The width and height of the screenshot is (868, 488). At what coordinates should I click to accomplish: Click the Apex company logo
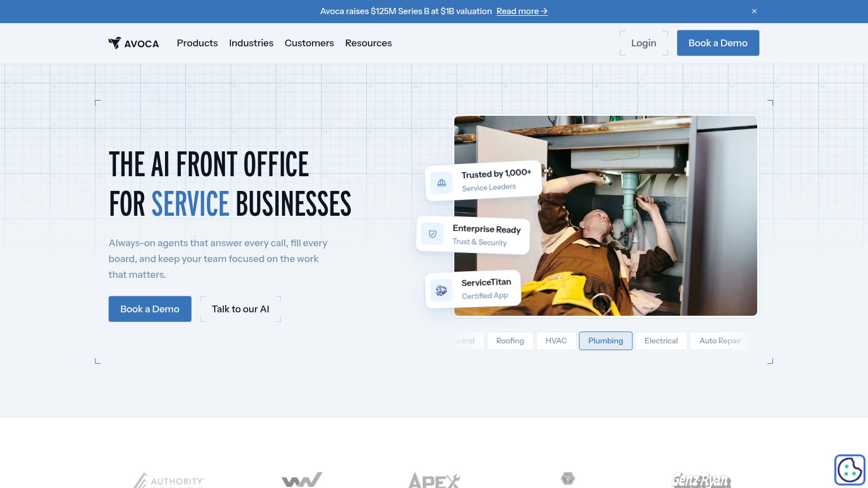[434, 480]
